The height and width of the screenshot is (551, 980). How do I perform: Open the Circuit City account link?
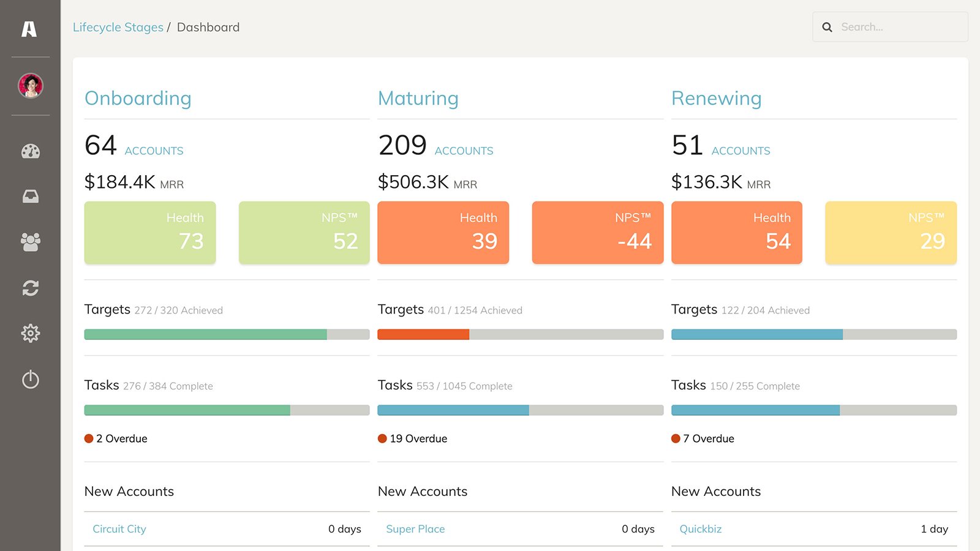(119, 529)
